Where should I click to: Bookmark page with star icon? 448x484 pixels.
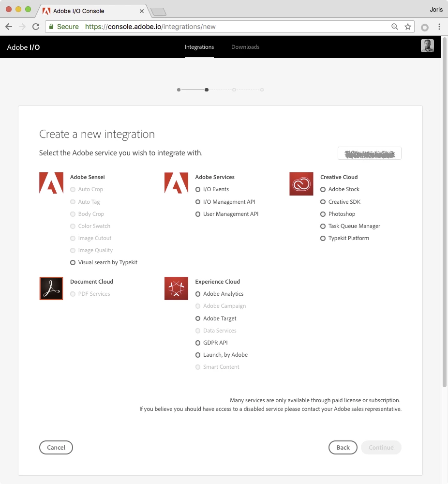(408, 27)
